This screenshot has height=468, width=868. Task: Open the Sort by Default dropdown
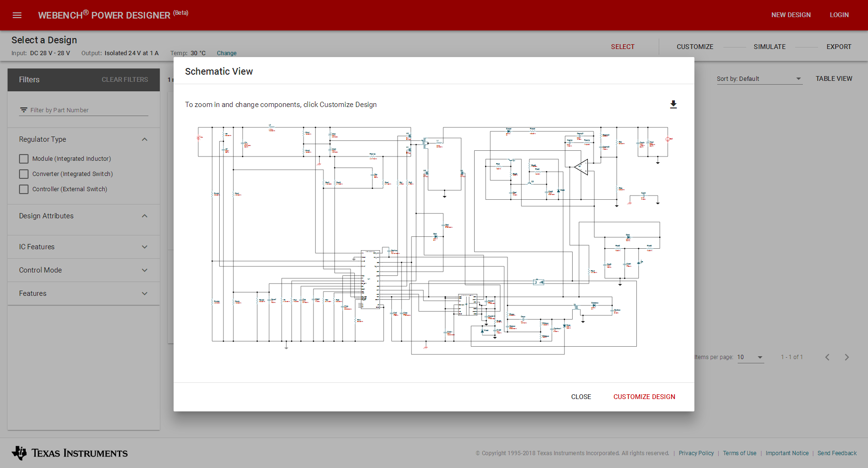click(x=760, y=79)
